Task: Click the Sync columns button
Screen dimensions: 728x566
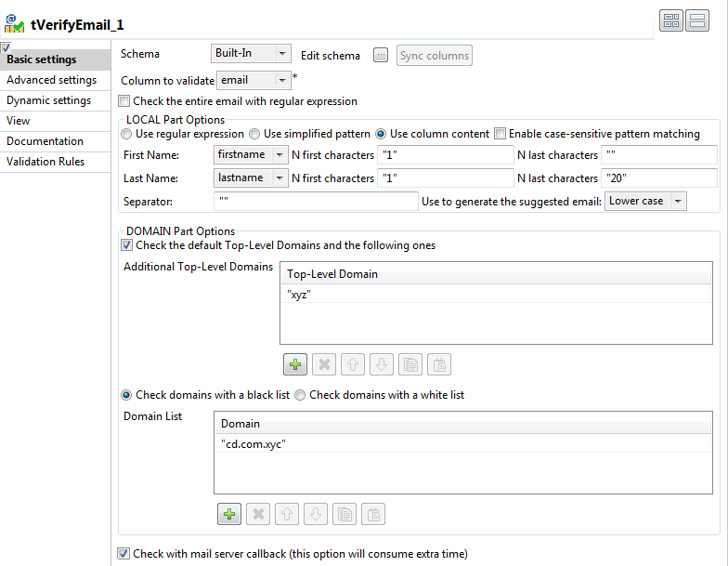Action: click(x=434, y=56)
